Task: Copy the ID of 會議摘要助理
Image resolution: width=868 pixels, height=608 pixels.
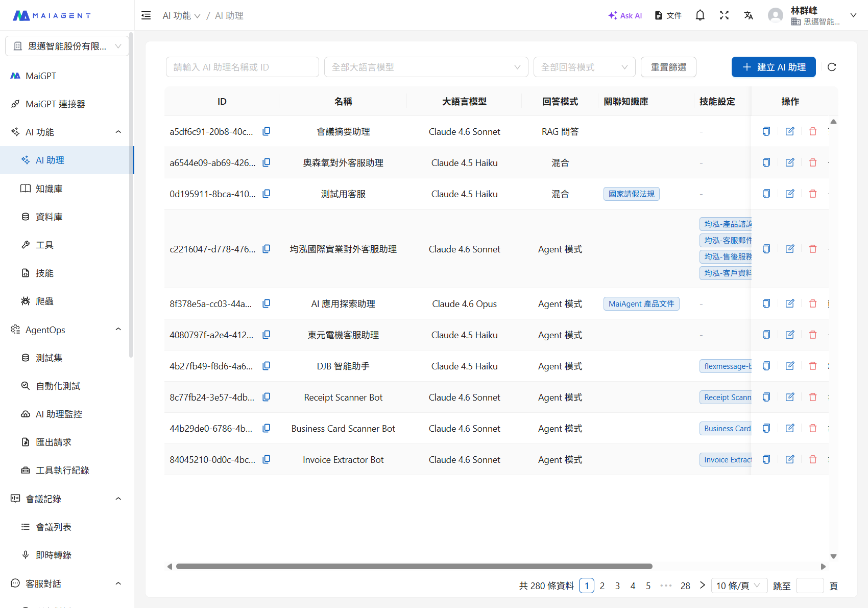Action: [x=267, y=131]
